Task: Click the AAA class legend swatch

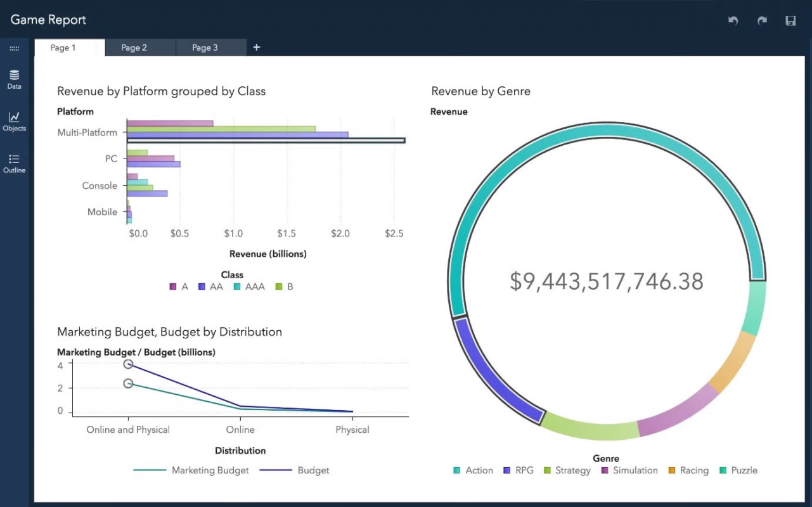Action: (236, 287)
